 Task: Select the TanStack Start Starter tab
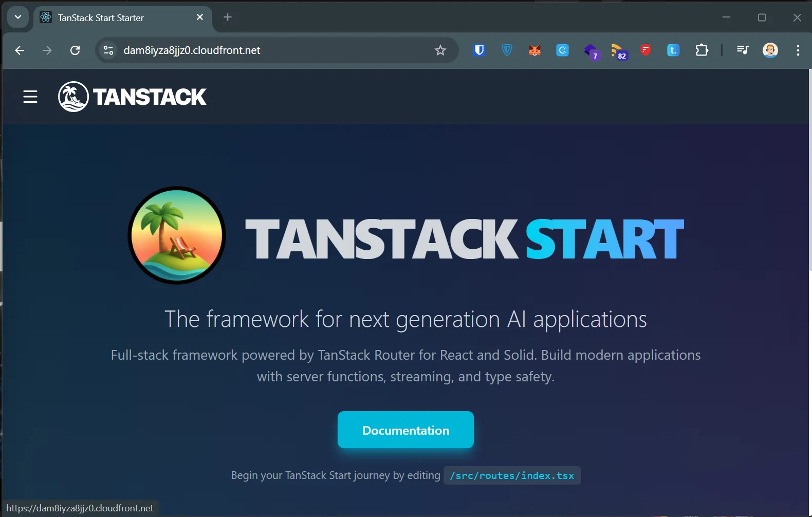pyautogui.click(x=122, y=18)
